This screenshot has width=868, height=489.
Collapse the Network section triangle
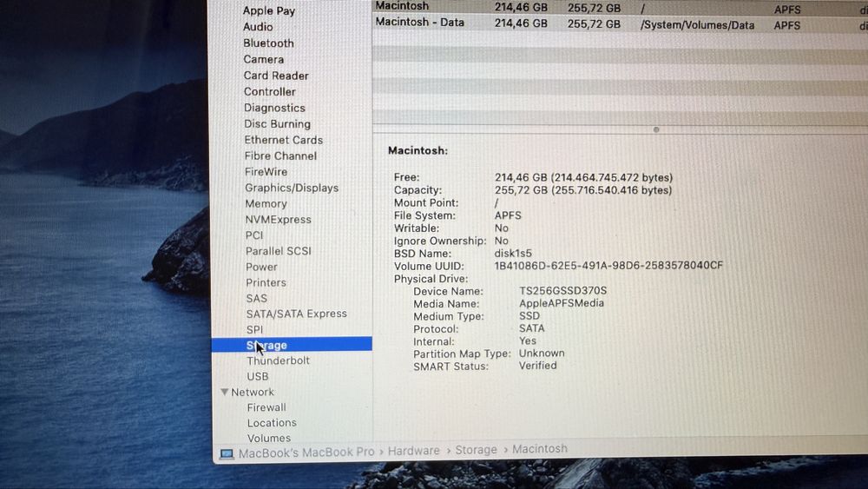(224, 392)
